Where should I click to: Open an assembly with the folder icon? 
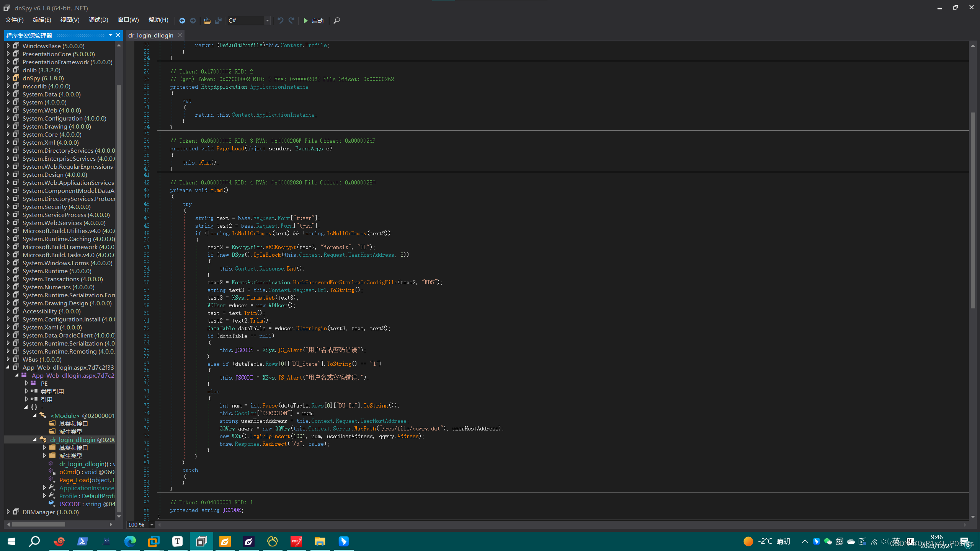(207, 21)
